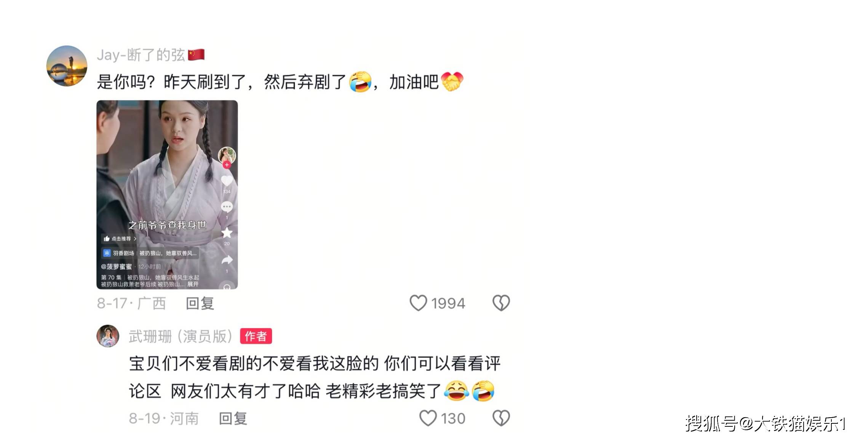The width and height of the screenshot is (868, 442).
Task: Dislike Jay's comment via broken heart icon
Action: pos(501,303)
